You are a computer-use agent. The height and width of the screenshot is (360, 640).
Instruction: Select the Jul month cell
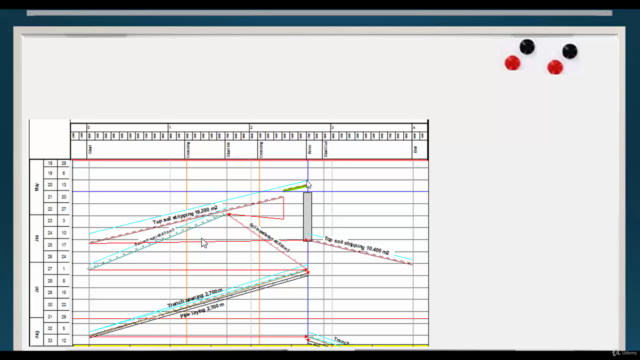click(37, 290)
